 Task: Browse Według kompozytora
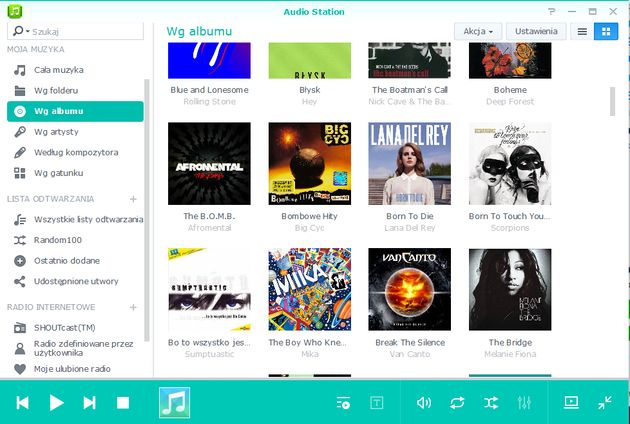tap(75, 152)
